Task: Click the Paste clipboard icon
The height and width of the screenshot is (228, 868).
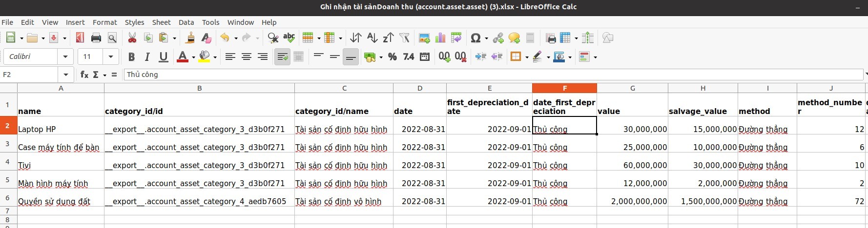Action: pyautogui.click(x=164, y=38)
